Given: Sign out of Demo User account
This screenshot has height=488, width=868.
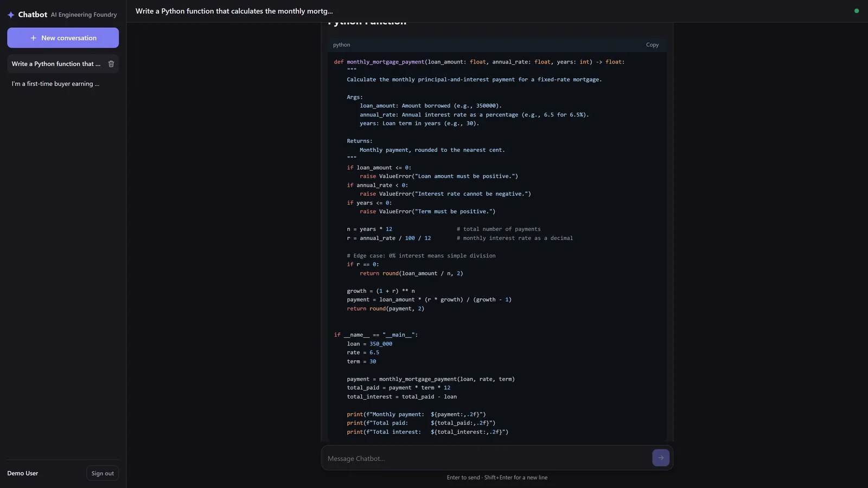Looking at the screenshot, I should tap(103, 473).
